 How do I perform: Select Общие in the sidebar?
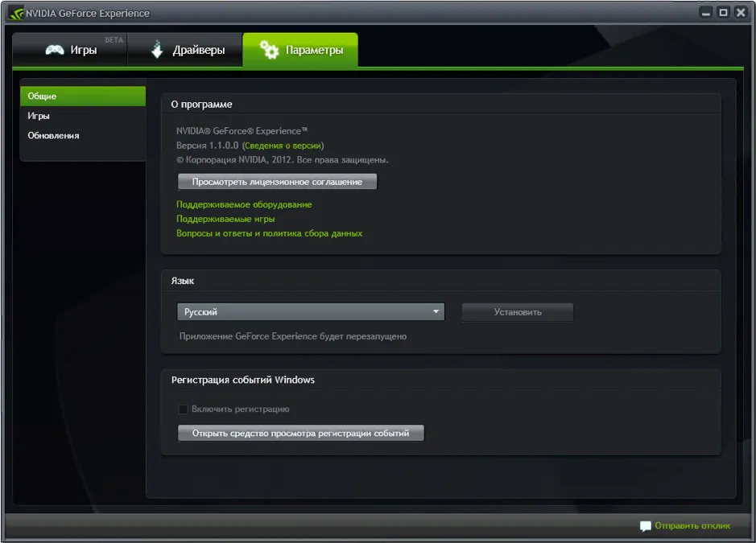[83, 96]
